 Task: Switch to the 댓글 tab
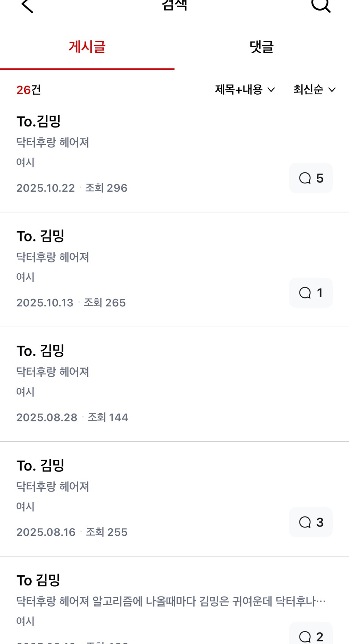[261, 47]
